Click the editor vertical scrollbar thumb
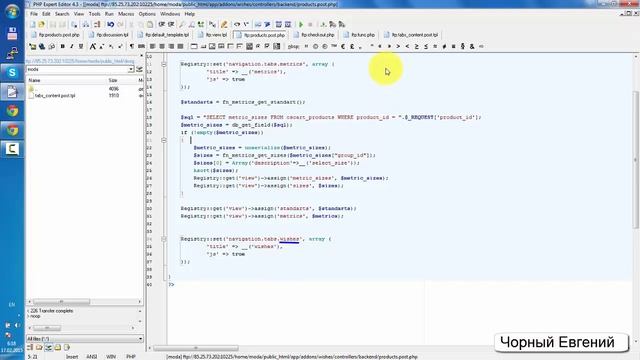640x360 pixels. click(x=636, y=159)
